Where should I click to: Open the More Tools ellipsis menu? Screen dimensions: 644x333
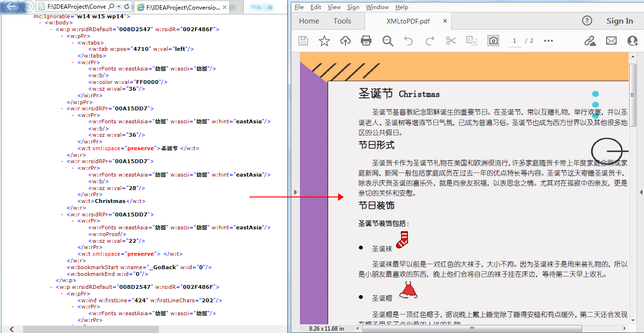[x=548, y=41]
